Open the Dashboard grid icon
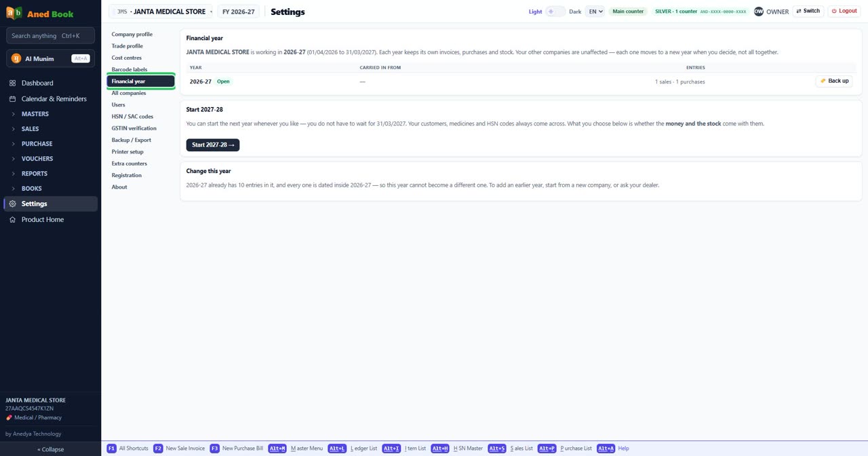The image size is (868, 456). click(12, 83)
